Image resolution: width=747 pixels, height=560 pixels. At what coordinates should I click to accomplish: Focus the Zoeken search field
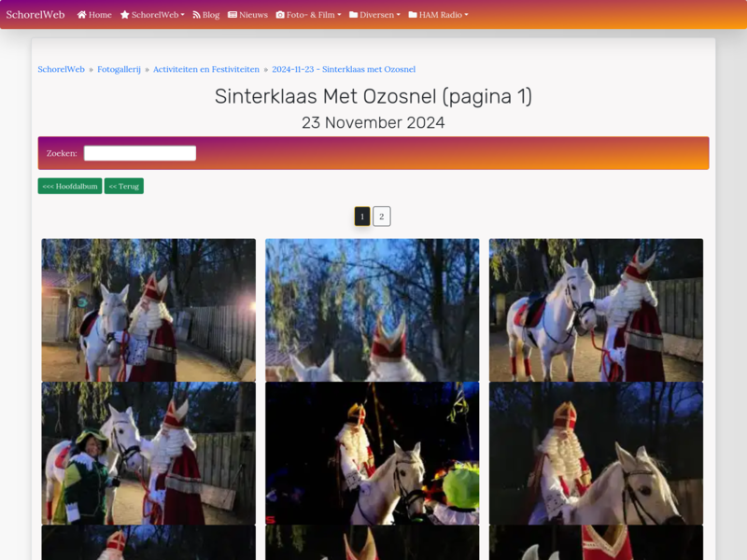pyautogui.click(x=140, y=153)
